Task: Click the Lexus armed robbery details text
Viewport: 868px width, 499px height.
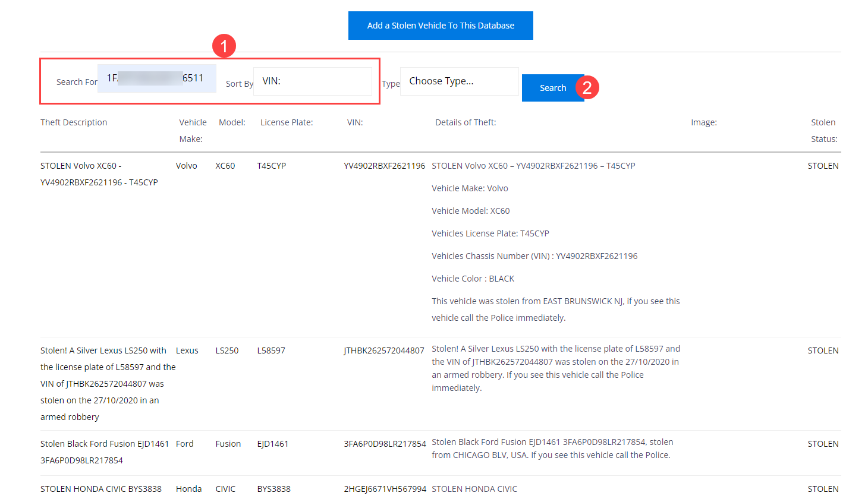Action: (556, 368)
